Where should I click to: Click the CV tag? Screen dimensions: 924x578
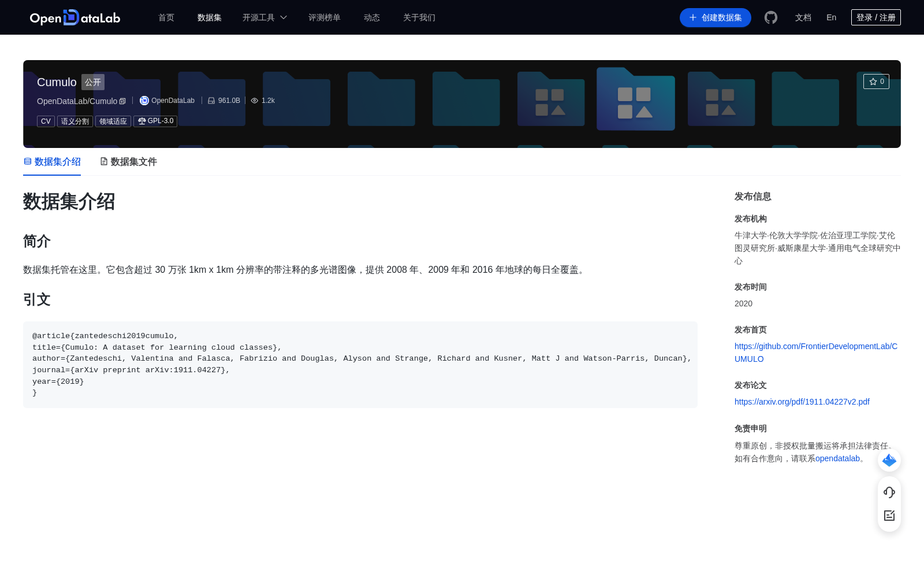click(46, 121)
